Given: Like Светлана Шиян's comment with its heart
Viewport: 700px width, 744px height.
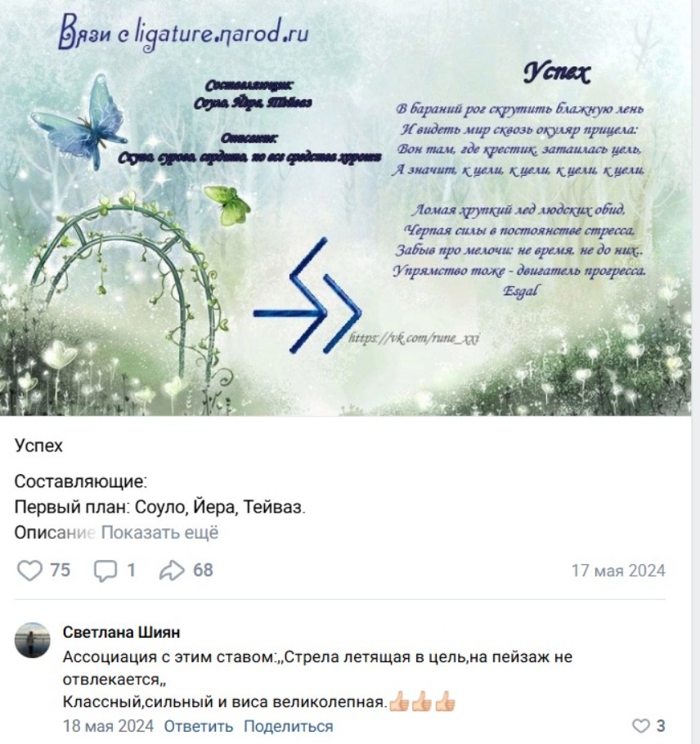Looking at the screenshot, I should [x=640, y=725].
